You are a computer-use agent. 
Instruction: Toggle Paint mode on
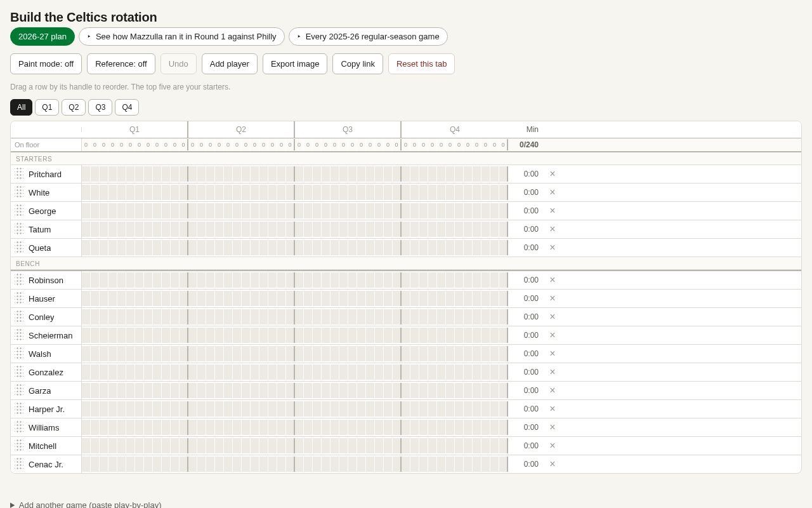tap(46, 63)
